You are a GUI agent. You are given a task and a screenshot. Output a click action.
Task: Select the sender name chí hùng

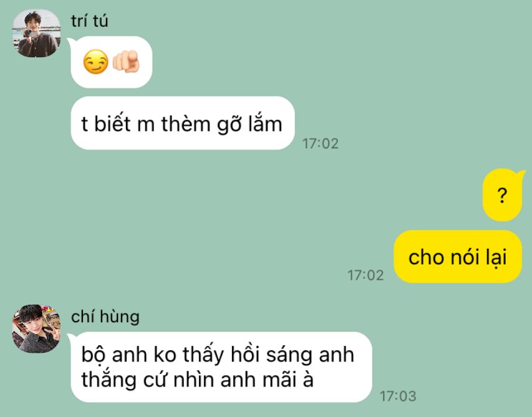point(105,317)
